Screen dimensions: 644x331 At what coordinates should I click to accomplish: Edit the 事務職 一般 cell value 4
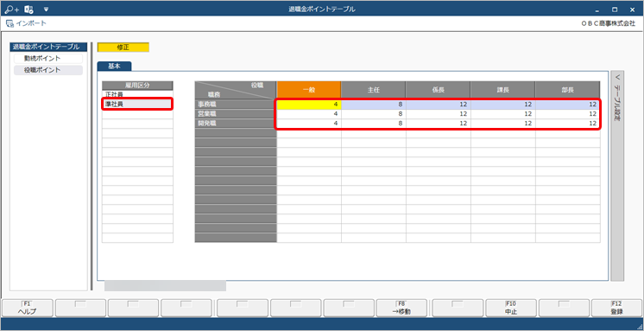(309, 105)
